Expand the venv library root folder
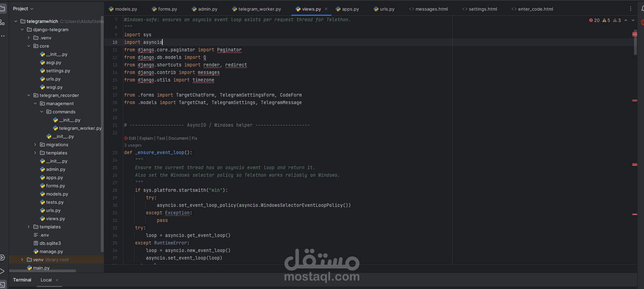The height and width of the screenshot is (289, 644). click(x=22, y=260)
